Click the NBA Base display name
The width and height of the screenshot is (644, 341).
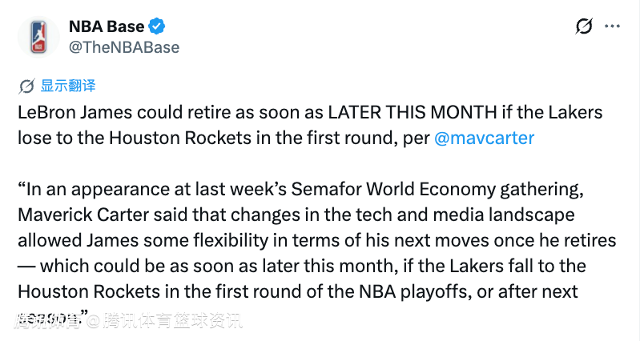(106, 26)
